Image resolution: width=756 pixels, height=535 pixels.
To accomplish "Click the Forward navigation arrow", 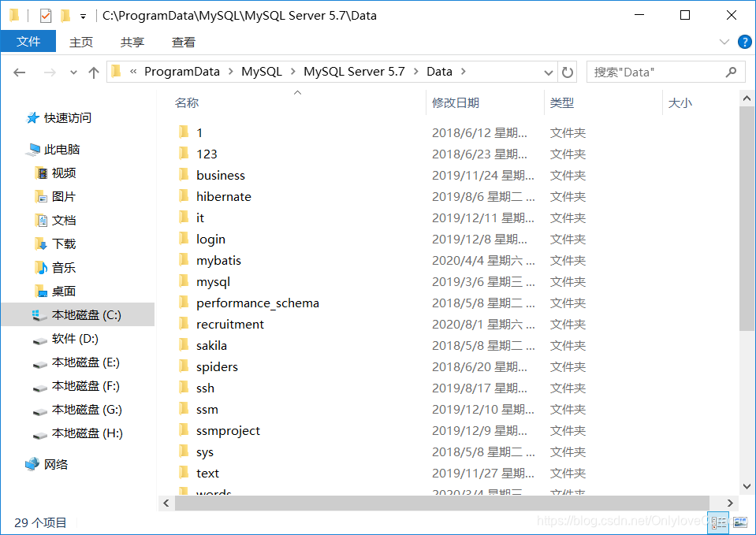I will (x=50, y=72).
